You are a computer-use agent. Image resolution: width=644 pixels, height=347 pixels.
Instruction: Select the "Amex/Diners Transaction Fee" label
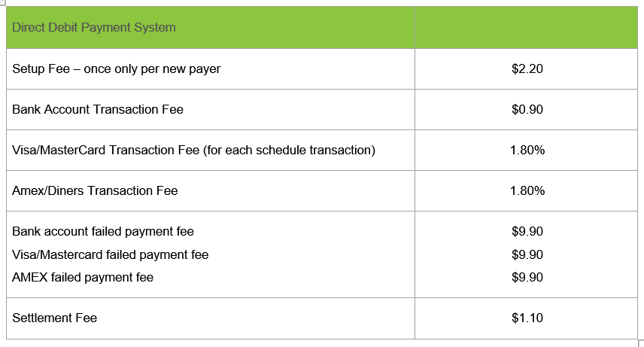pyautogui.click(x=95, y=190)
